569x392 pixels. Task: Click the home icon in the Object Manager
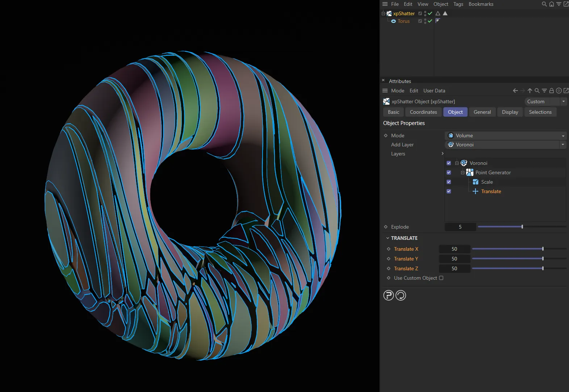pyautogui.click(x=551, y=4)
